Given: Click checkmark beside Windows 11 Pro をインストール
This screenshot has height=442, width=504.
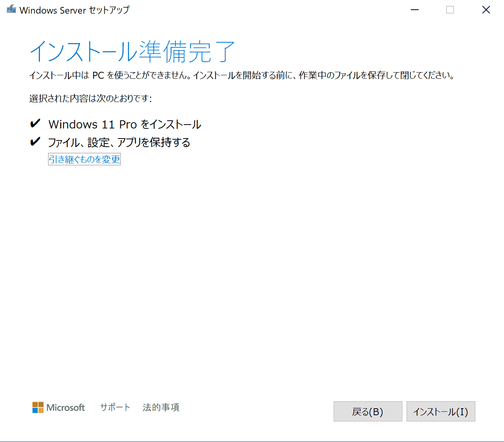Looking at the screenshot, I should 35,124.
